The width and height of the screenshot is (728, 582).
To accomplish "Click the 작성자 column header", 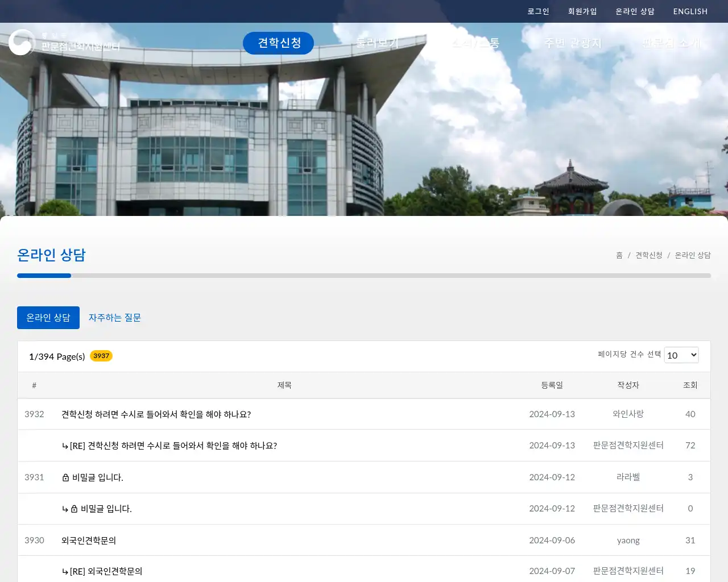I will pyautogui.click(x=628, y=385).
